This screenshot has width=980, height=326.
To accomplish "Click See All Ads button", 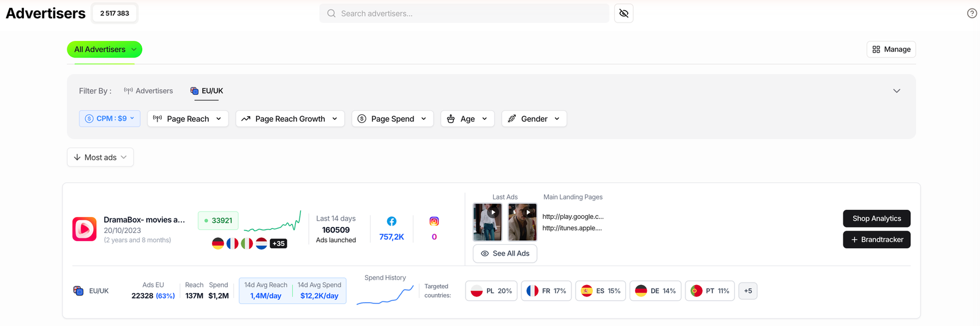I will click(505, 253).
